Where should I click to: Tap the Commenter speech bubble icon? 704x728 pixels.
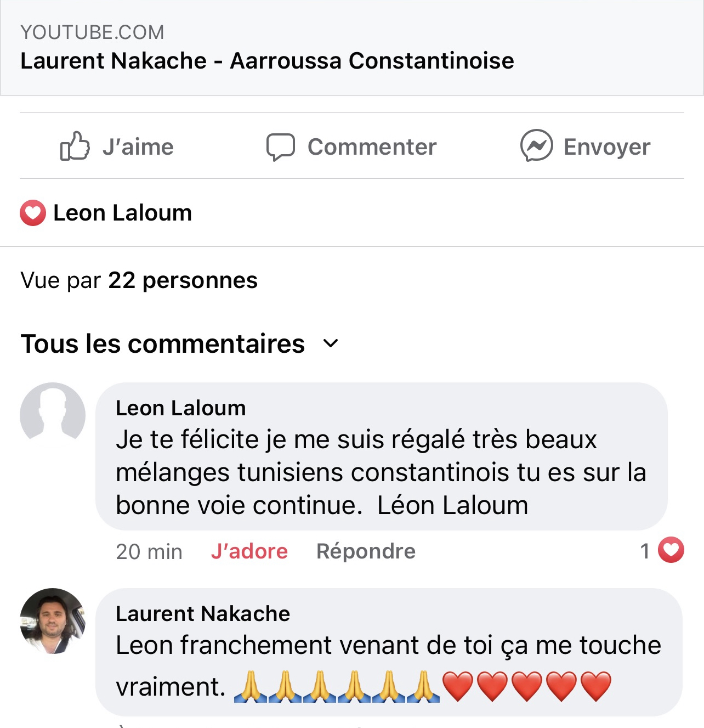tap(280, 147)
